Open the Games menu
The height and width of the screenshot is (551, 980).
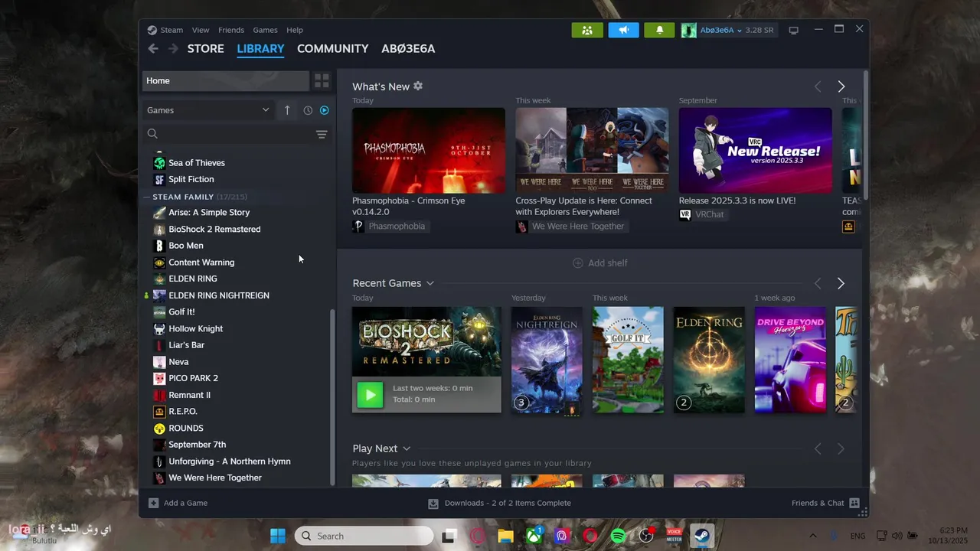point(265,30)
